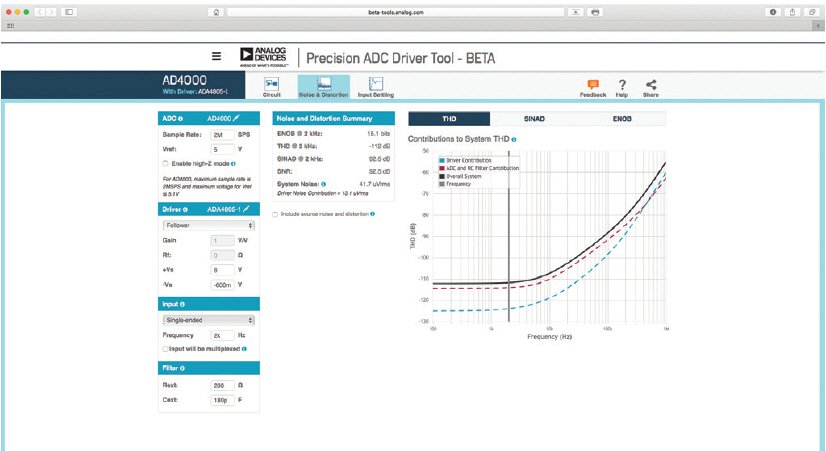Click the Sample Rate input field
The image size is (826, 451).
pyautogui.click(x=222, y=134)
